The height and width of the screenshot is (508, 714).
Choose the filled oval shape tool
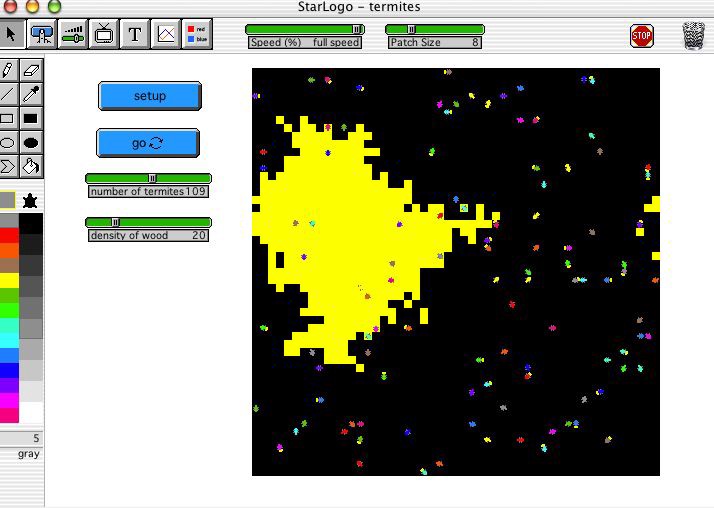click(x=31, y=143)
